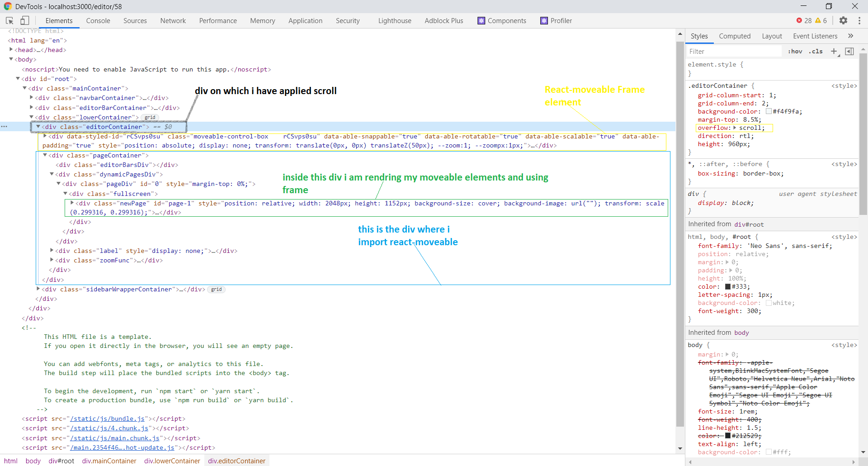This screenshot has width=868, height=466.
Task: Open the /static/js/main.chunk.js script link
Action: (115, 438)
